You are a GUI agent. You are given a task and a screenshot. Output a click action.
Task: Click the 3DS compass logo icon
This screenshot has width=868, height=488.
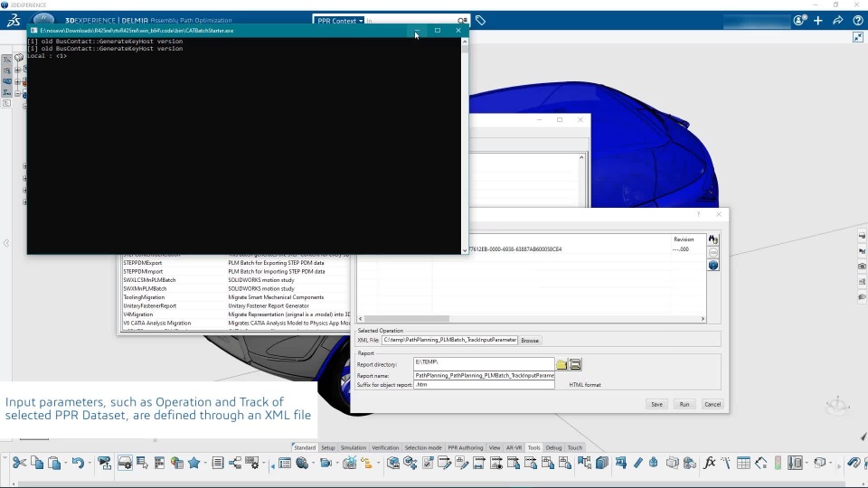(14, 21)
